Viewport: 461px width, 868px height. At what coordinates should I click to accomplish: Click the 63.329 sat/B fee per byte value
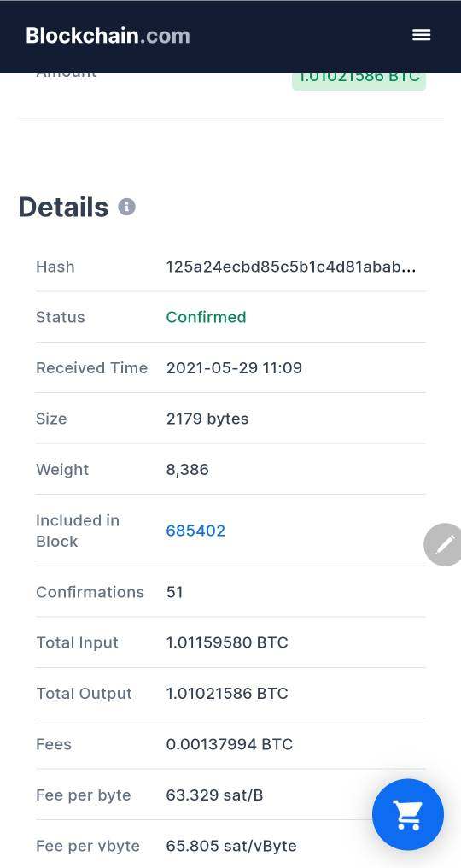click(215, 795)
